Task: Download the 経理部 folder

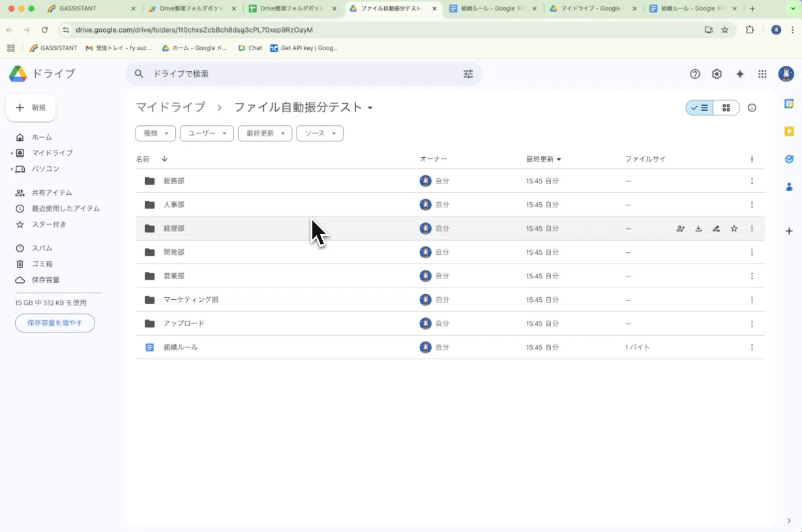Action: click(698, 229)
